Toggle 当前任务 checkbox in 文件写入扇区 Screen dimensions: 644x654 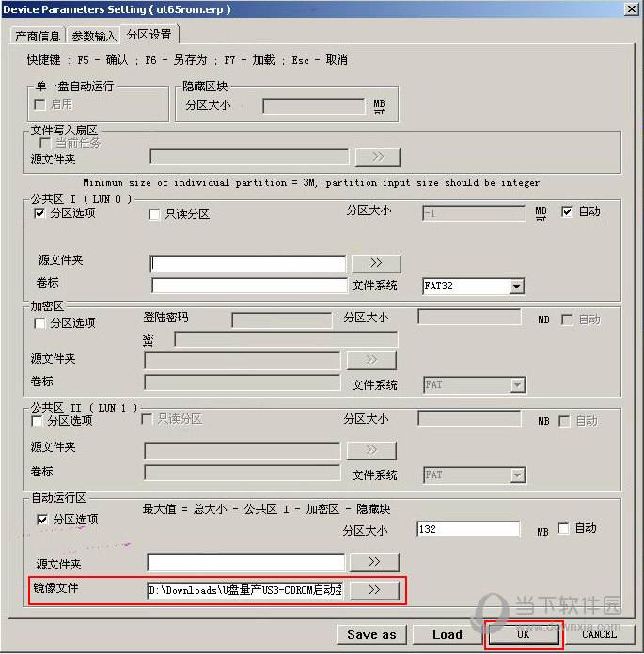click(45, 143)
